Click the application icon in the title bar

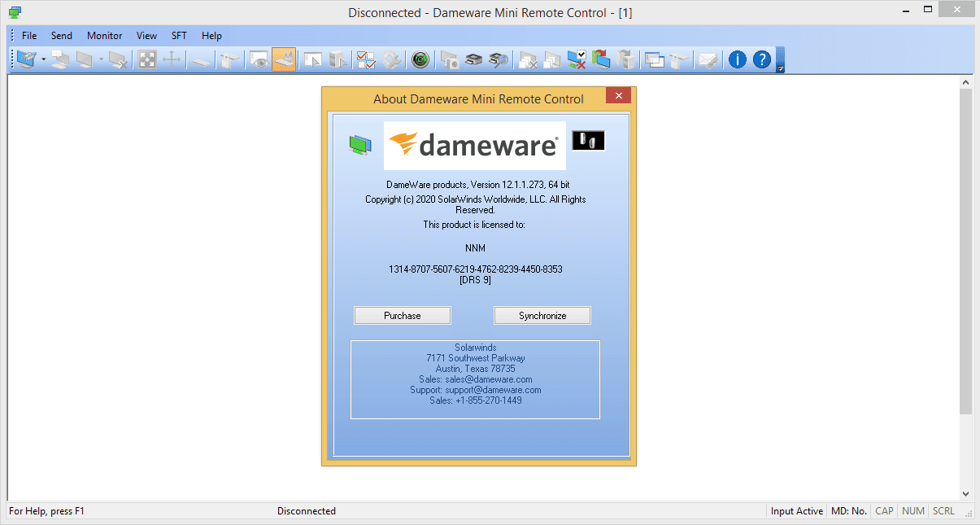(15, 12)
